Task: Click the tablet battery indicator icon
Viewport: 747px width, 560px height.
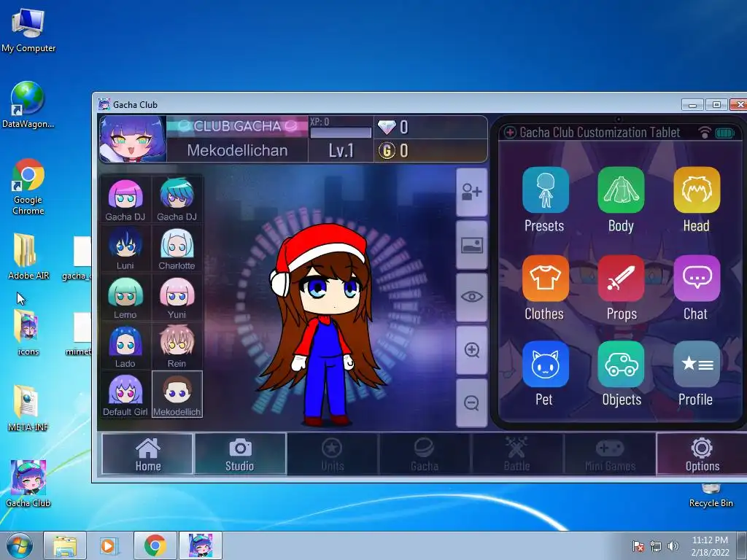Action: 725,133
